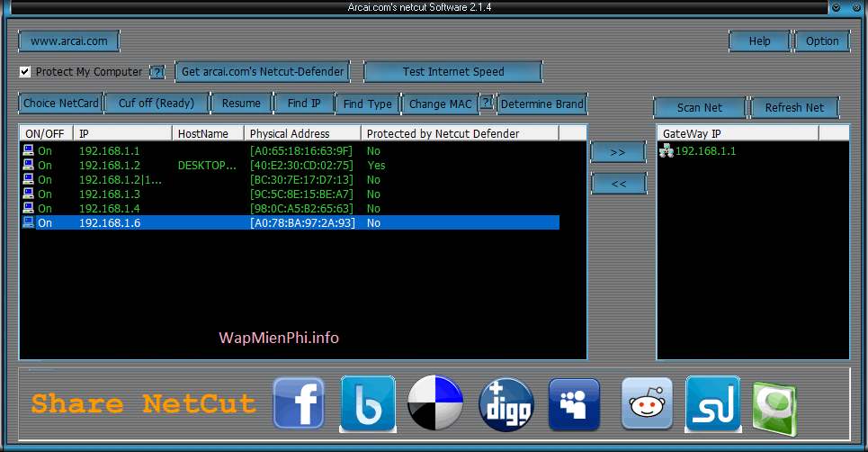Click computer icon for 192.168.1.4 row
This screenshot has height=452, width=868.
(x=28, y=208)
